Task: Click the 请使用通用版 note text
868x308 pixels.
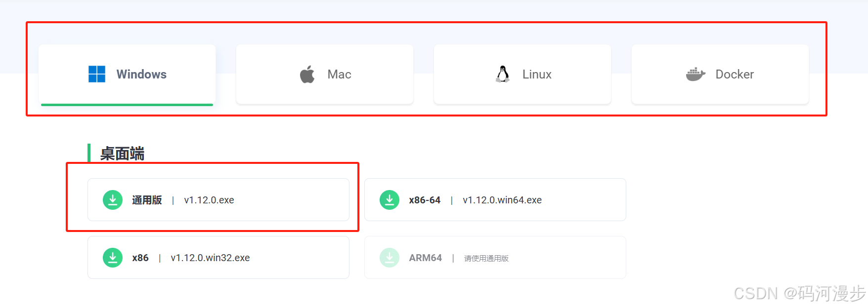Action: 486,258
